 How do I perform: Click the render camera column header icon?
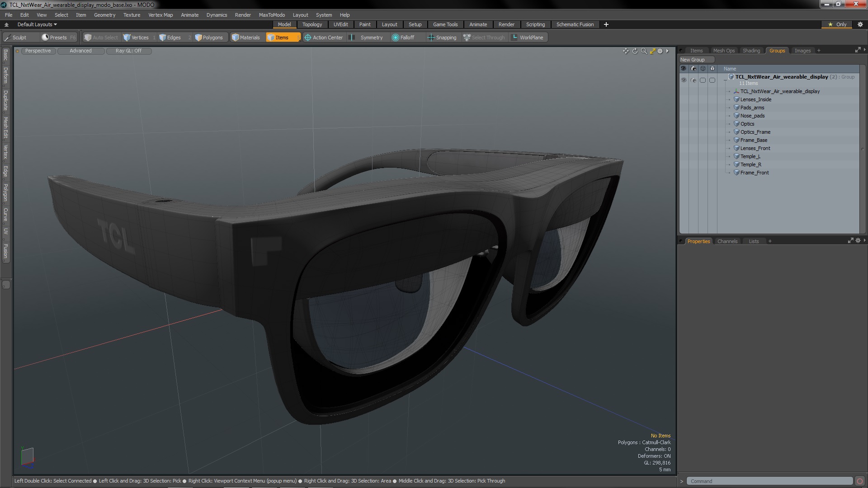pos(693,69)
